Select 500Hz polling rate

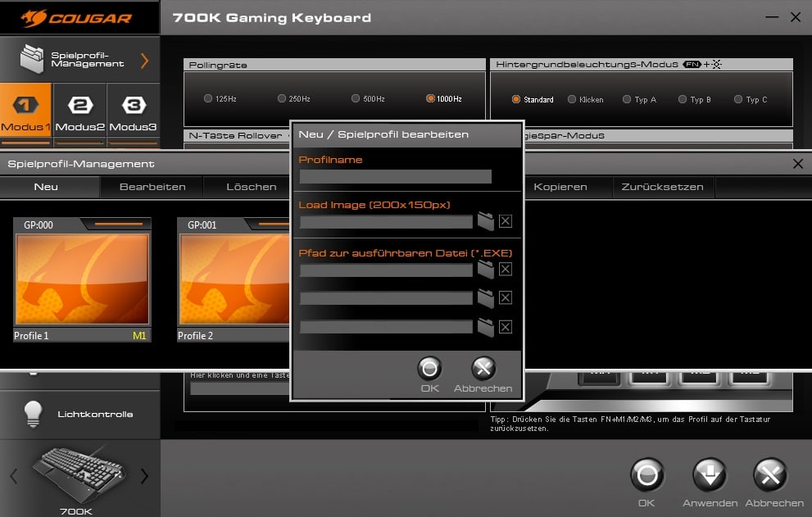click(x=356, y=99)
